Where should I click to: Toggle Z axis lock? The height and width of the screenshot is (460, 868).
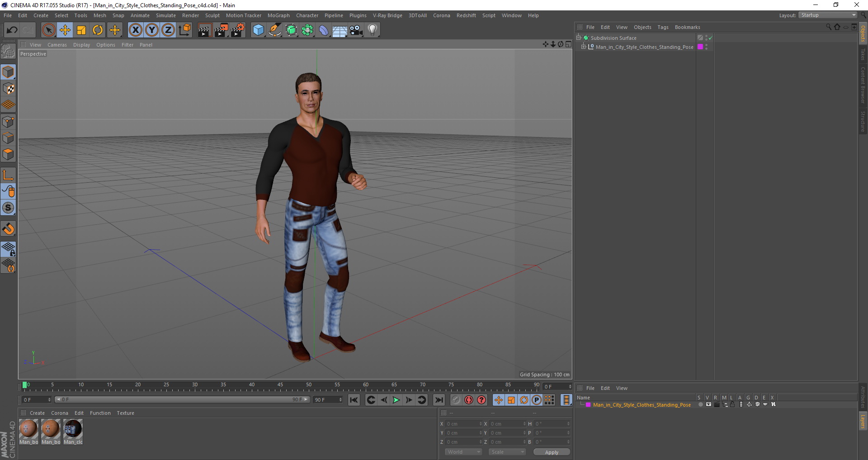168,30
